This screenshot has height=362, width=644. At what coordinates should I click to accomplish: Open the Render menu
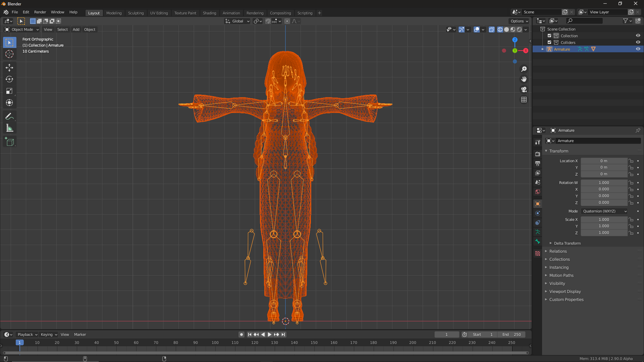[x=40, y=12]
